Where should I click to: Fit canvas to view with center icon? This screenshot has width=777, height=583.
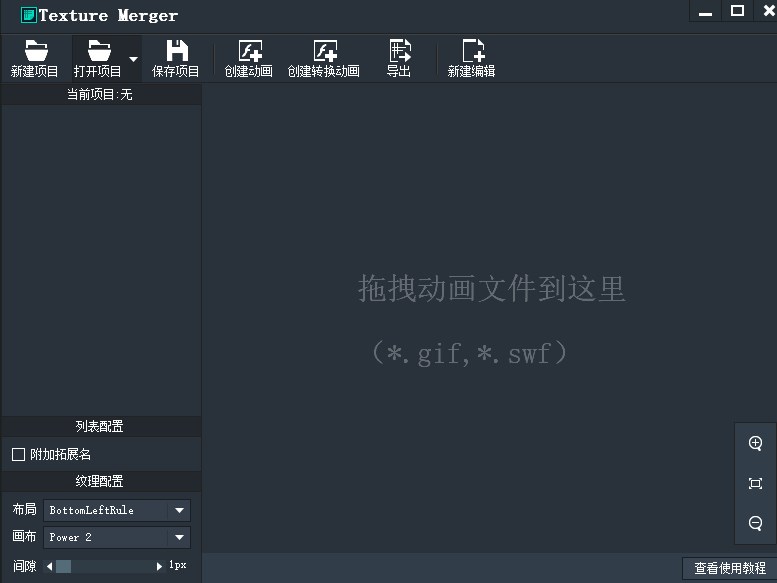(755, 483)
